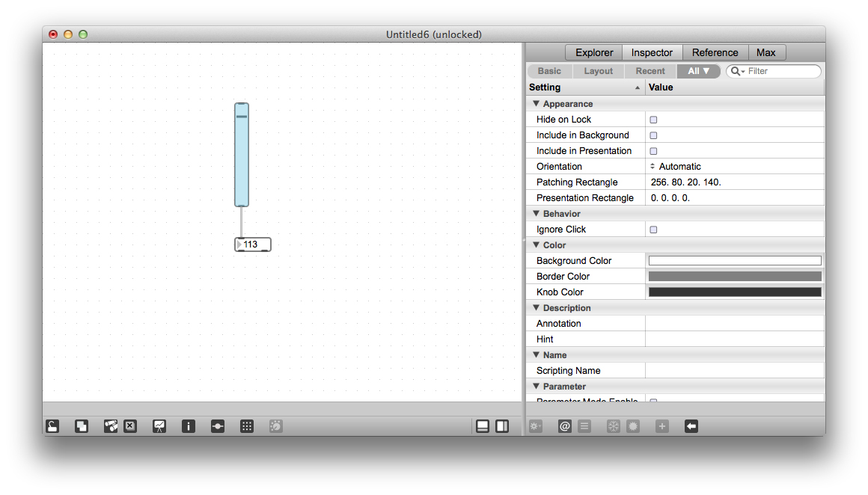Click the new view overlapping squares icon
Screen dimensions: 868x495
click(x=82, y=426)
